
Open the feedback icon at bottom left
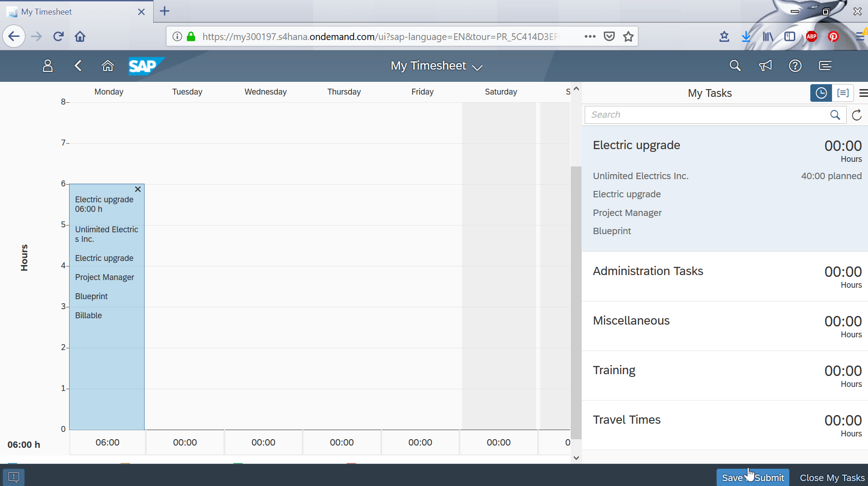pos(14,476)
